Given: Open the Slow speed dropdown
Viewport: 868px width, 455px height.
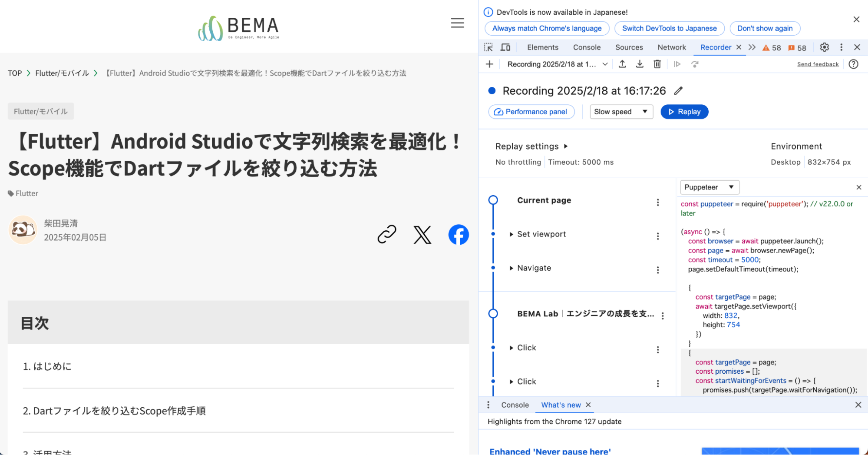Looking at the screenshot, I should tap(621, 112).
